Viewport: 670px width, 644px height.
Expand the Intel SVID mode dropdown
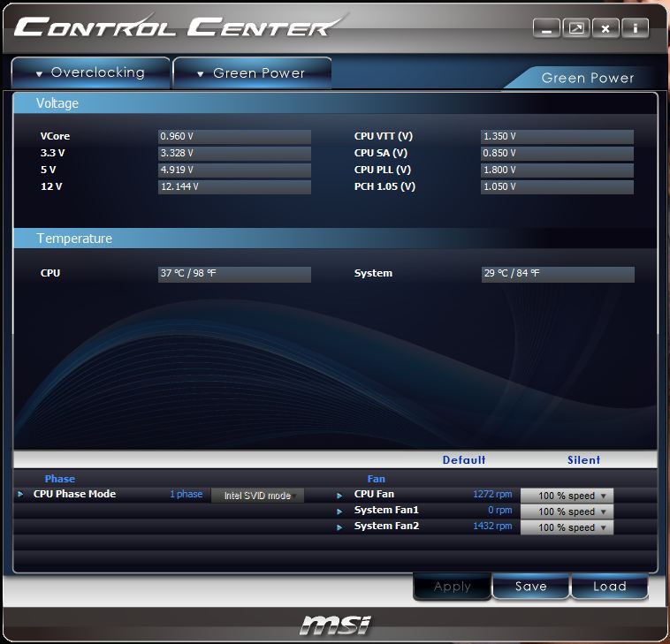258,496
